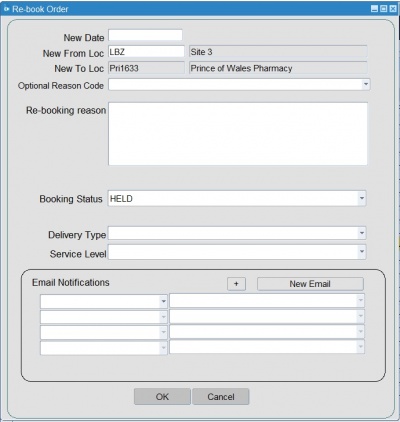Image resolution: width=400 pixels, height=422 pixels.
Task: Select the New To Loc Pri1633 field
Action: click(x=146, y=68)
